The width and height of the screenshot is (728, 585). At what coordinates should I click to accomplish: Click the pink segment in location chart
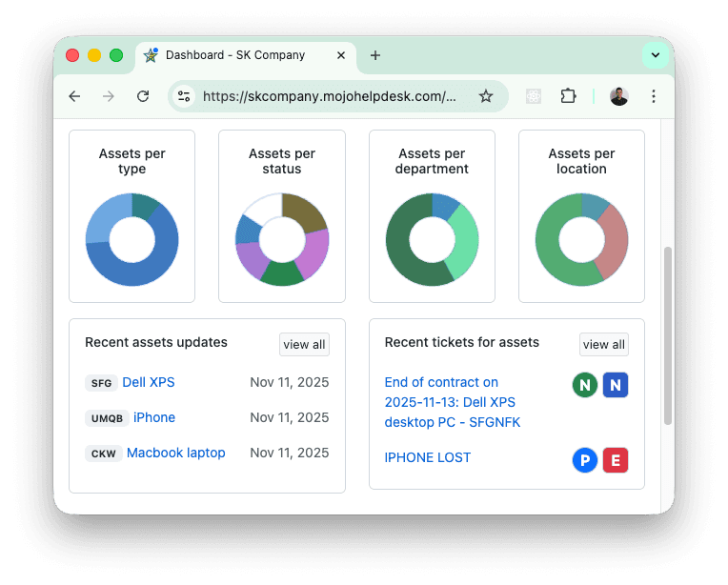point(615,242)
